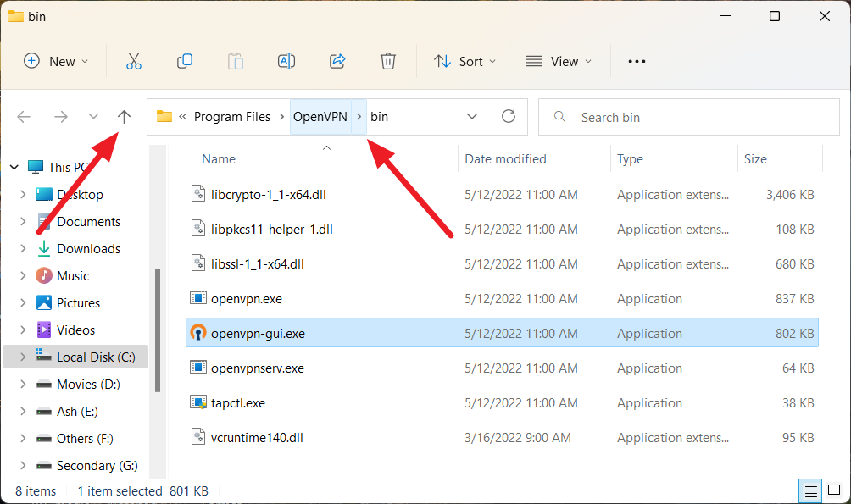This screenshot has height=504, width=851.
Task: Click the Paste icon in the toolbar
Action: [235, 61]
